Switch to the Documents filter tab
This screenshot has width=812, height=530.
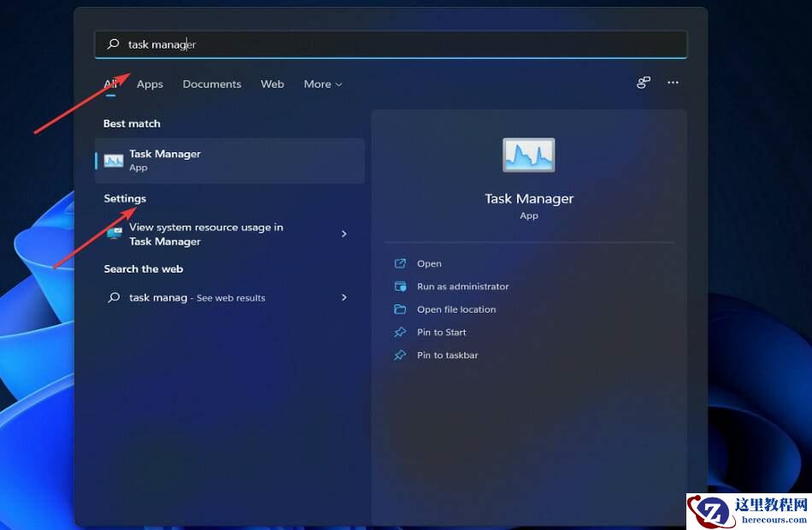click(212, 84)
